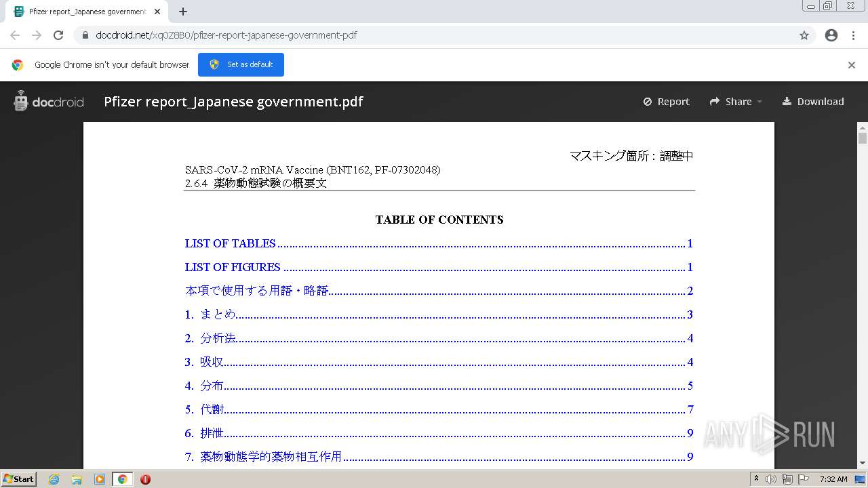Select the Pfizer report browser tab
Screen dimensions: 868x488
[x=87, y=12]
